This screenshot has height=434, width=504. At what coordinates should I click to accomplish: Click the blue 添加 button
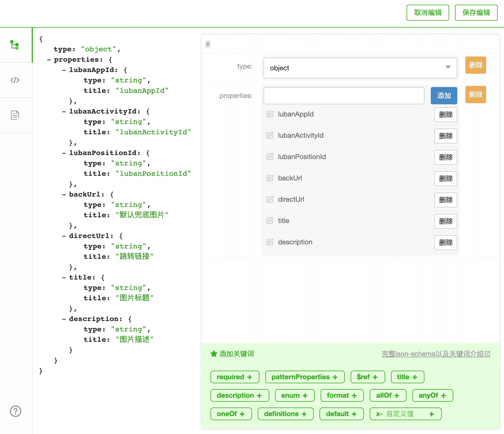[444, 96]
